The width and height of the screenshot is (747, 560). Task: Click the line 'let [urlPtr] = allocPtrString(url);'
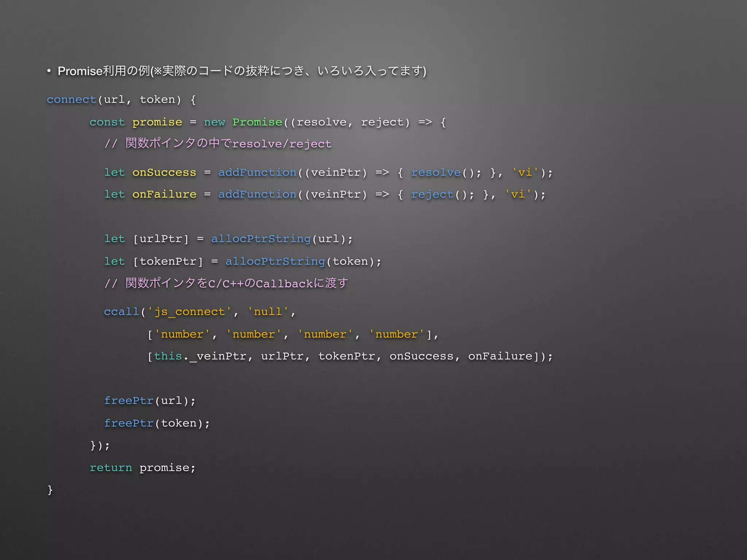[x=229, y=239]
